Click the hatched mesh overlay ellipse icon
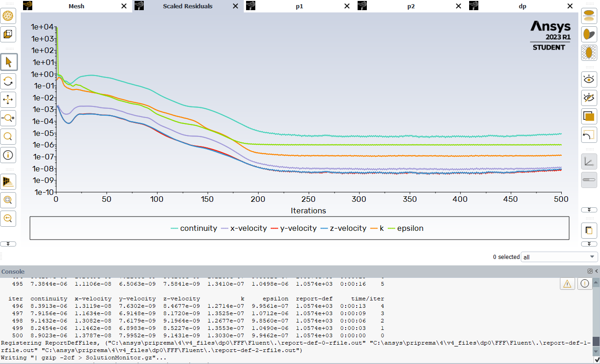600x364 pixels. tap(589, 53)
